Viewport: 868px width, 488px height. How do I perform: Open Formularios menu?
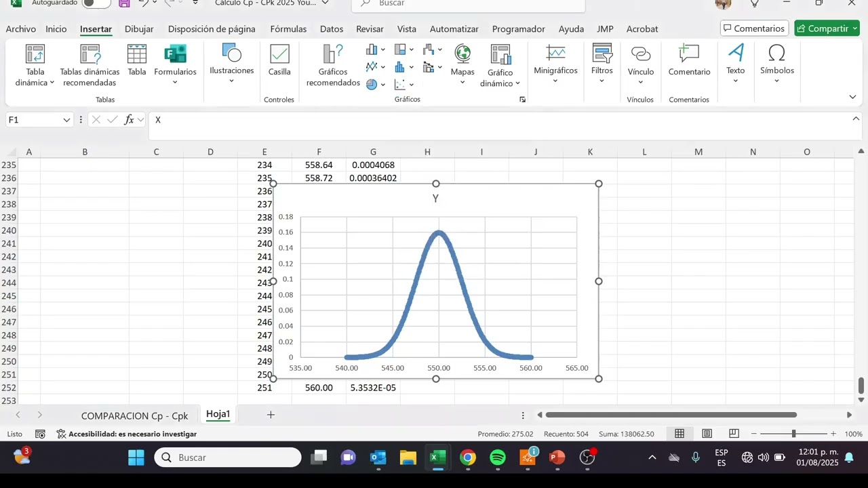(x=175, y=66)
